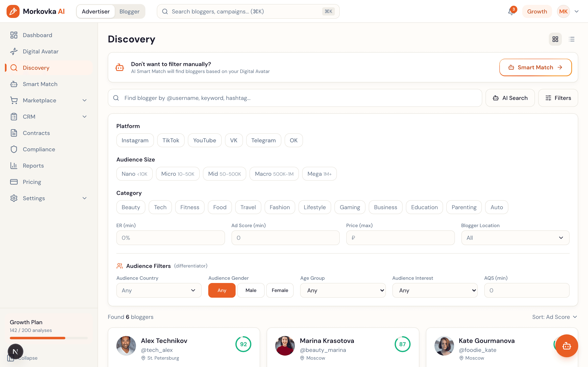The image size is (588, 367).
Task: Open the notifications bell icon
Action: 511,11
